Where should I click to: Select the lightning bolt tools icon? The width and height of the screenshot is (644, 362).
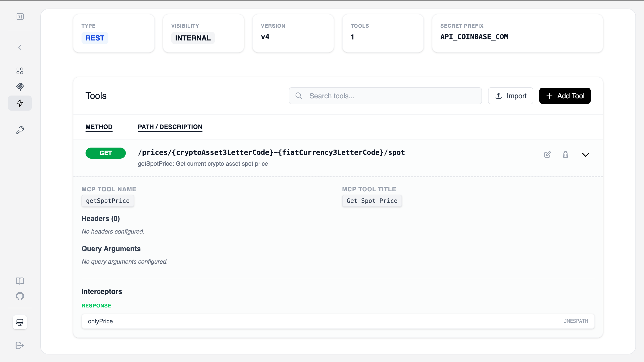(20, 103)
